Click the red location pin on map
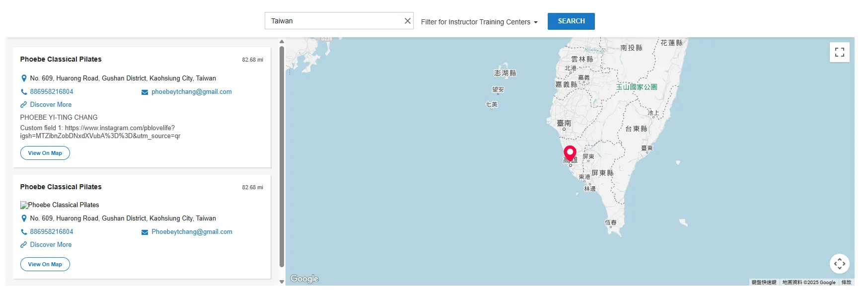 [570, 152]
